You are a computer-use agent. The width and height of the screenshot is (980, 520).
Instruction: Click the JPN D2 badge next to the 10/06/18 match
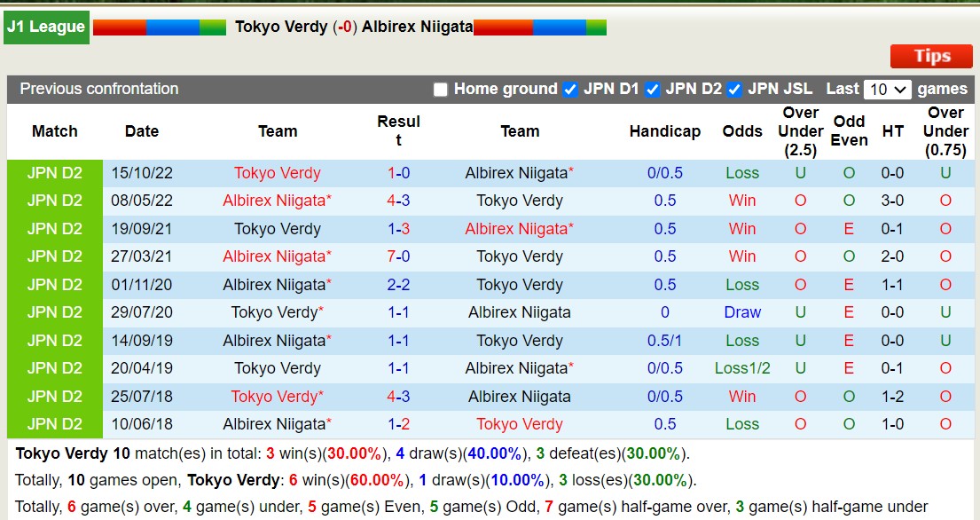coord(54,424)
